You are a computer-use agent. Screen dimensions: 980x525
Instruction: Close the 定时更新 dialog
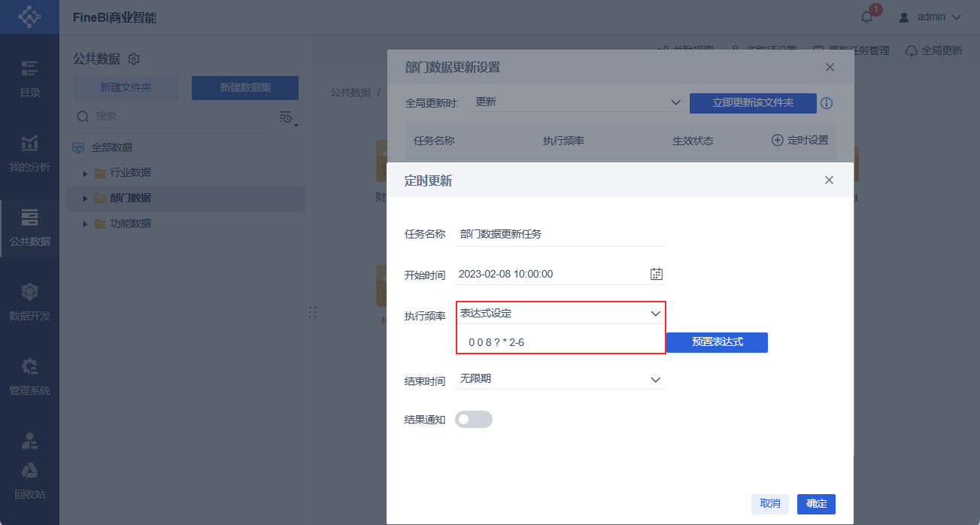(x=829, y=181)
